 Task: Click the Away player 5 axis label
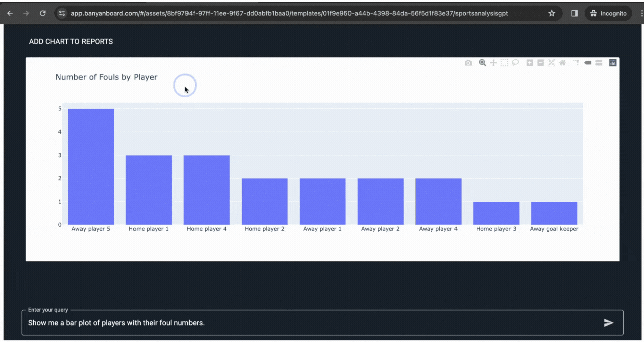[91, 229]
